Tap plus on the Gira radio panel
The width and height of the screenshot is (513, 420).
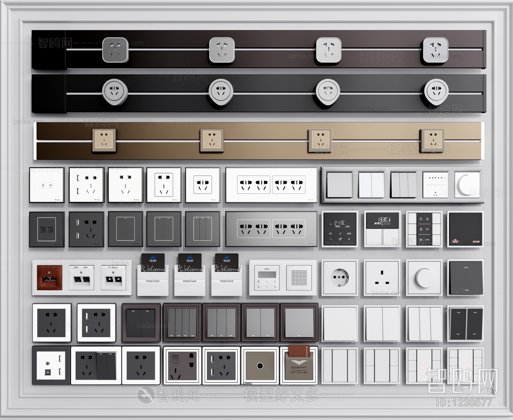click(x=275, y=282)
